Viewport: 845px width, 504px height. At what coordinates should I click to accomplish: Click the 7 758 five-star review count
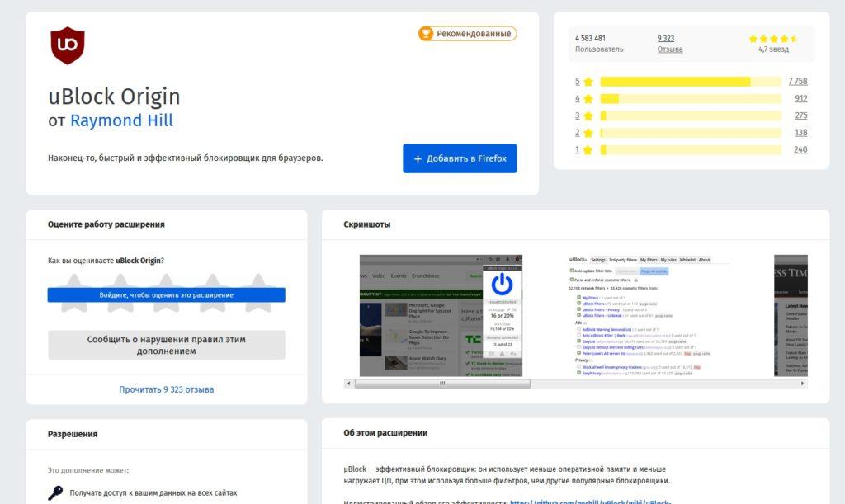pyautogui.click(x=798, y=82)
